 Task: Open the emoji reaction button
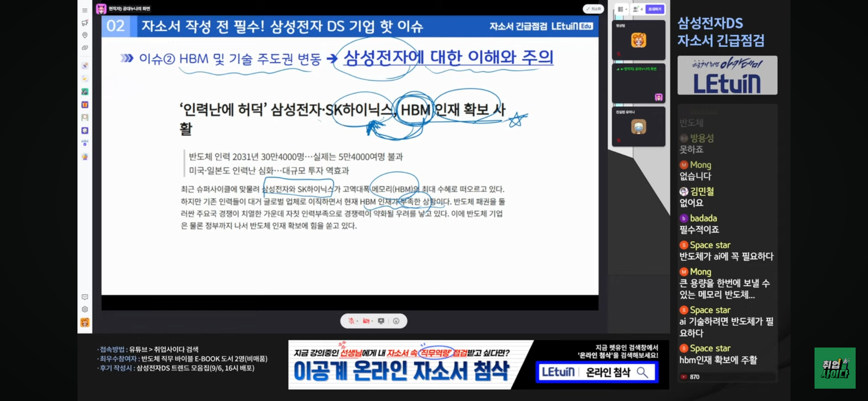point(396,321)
